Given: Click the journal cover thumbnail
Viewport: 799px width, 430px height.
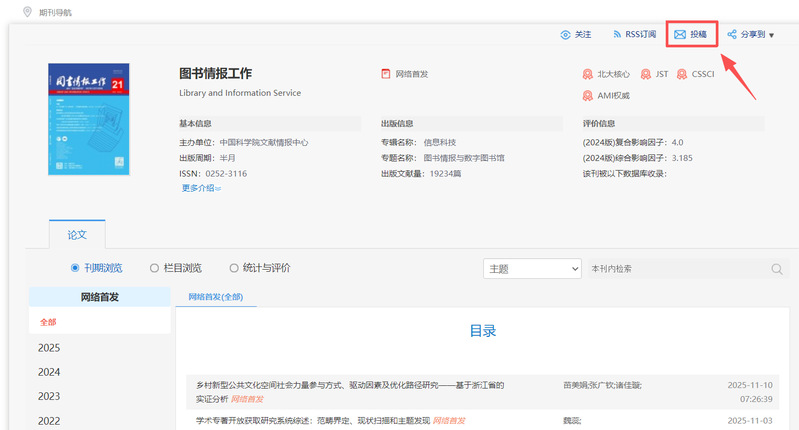Looking at the screenshot, I should 89,119.
